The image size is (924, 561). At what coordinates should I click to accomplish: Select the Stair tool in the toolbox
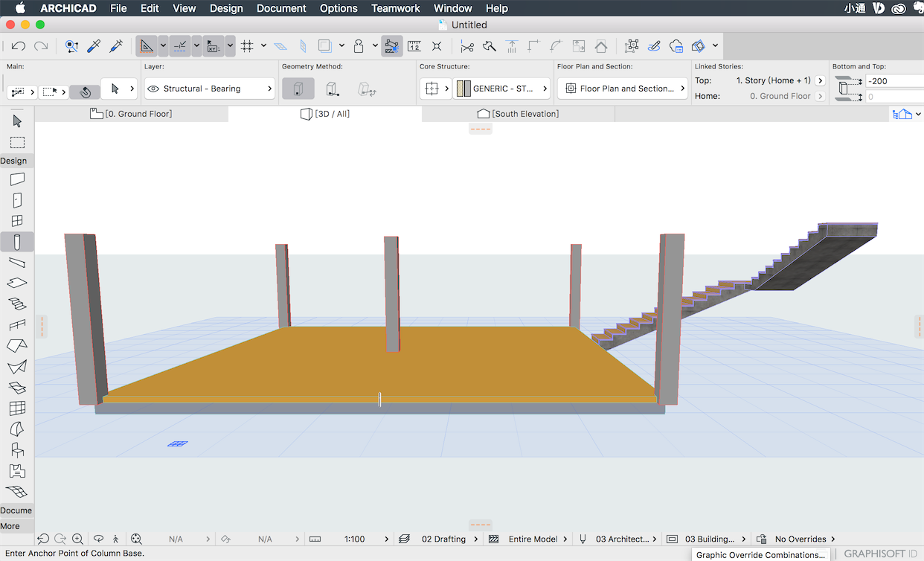17,304
